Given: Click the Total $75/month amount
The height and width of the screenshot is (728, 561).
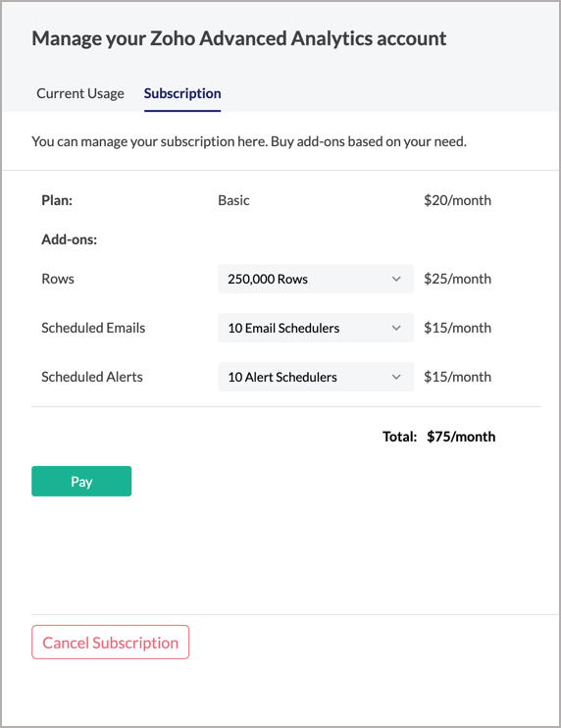Looking at the screenshot, I should (x=461, y=437).
